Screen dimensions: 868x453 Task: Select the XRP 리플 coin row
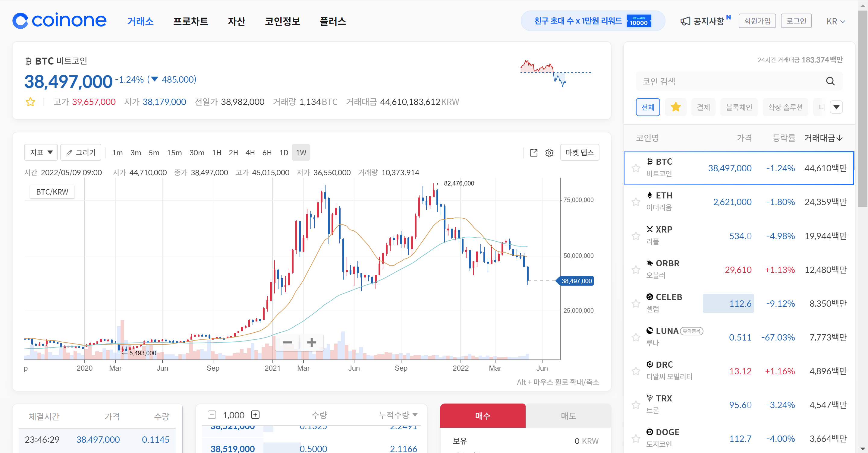(x=739, y=236)
